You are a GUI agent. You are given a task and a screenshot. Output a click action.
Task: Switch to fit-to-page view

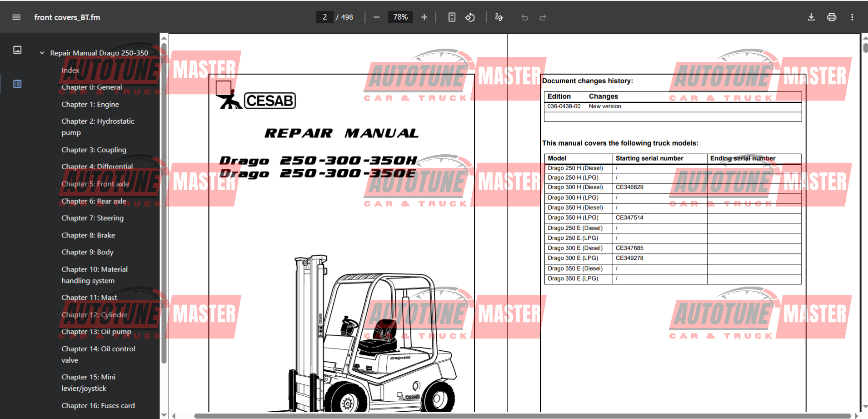[x=452, y=17]
